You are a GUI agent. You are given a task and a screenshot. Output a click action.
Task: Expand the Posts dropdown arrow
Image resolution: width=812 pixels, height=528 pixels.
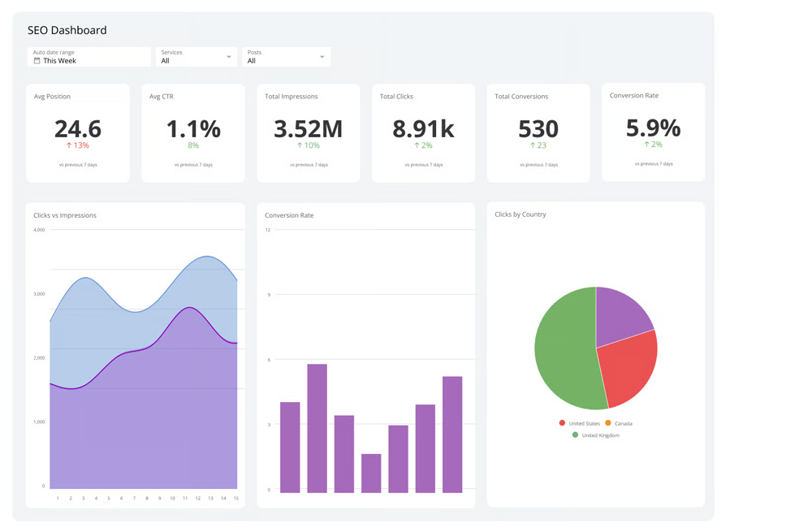tap(322, 57)
